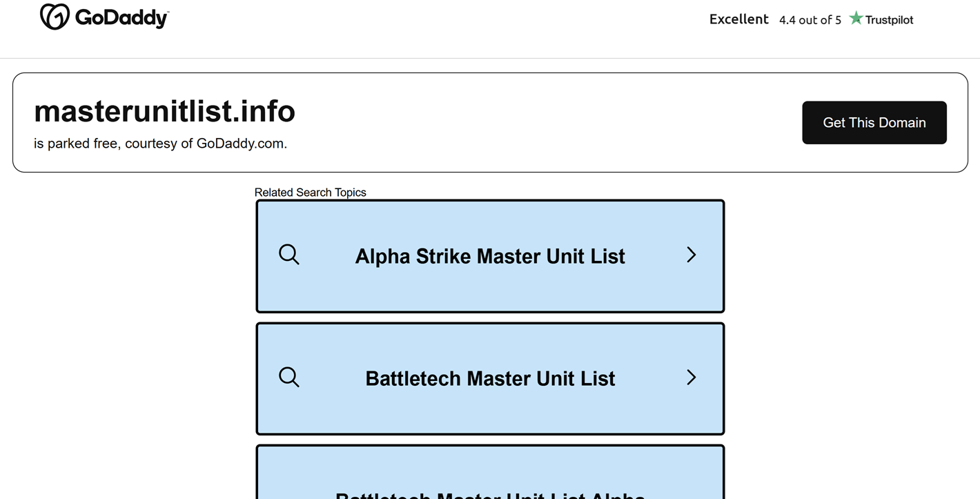Click the chevron arrow on Alpha Strike Master Unit List
980x499 pixels.
691,255
